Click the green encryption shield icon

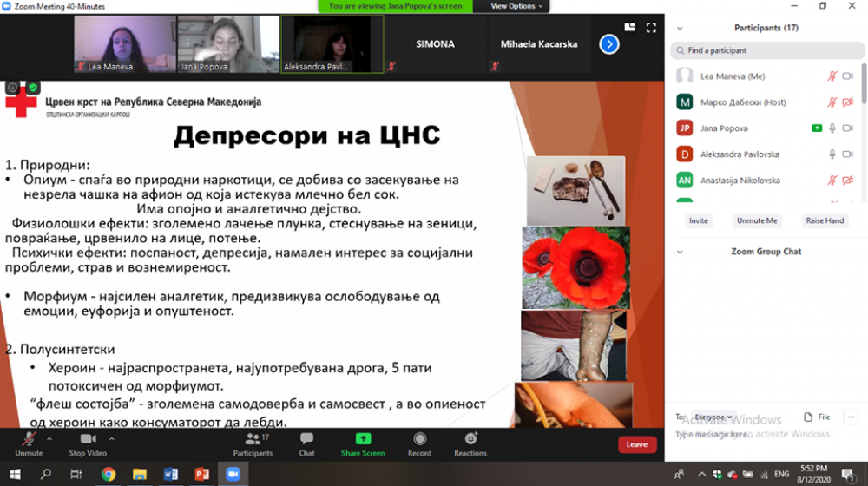[33, 88]
